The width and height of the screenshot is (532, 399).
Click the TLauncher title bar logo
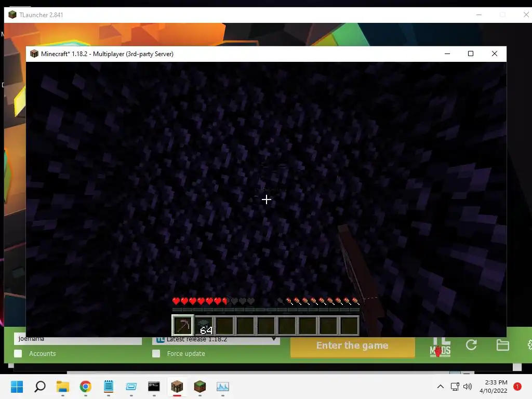(12, 15)
